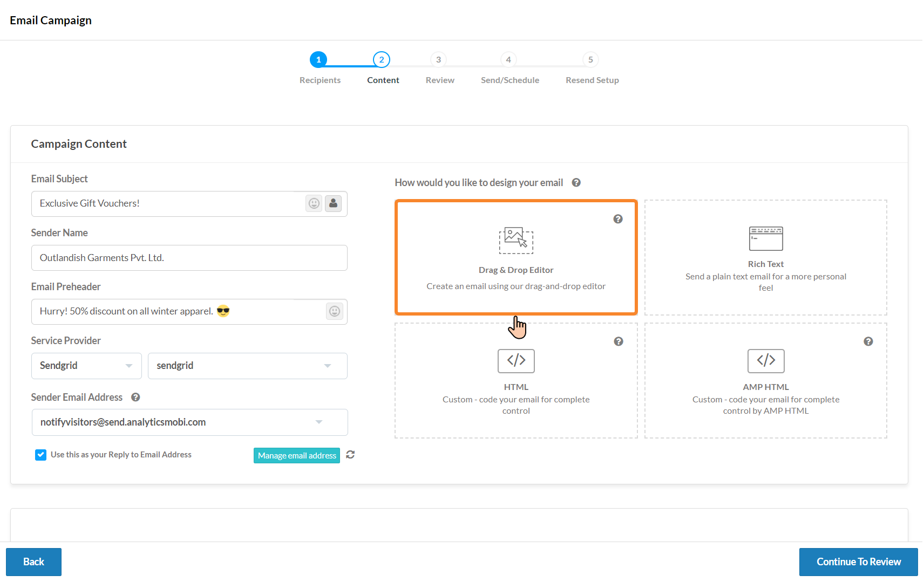The height and width of the screenshot is (582, 924).
Task: Select the HTML code icon
Action: point(516,361)
